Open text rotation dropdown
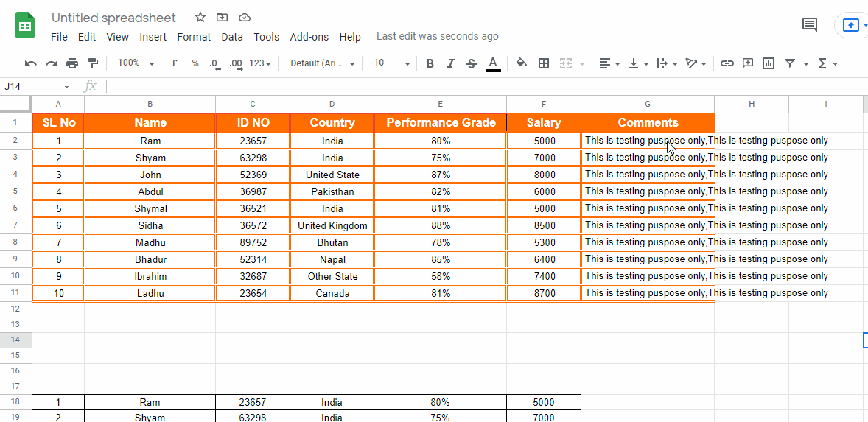The image size is (868, 422). 696,63
